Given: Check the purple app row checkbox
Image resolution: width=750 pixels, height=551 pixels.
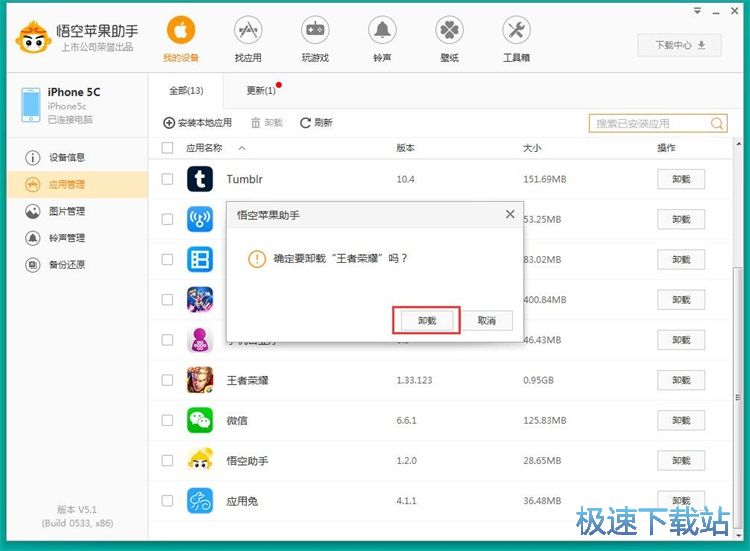Looking at the screenshot, I should click(x=167, y=340).
